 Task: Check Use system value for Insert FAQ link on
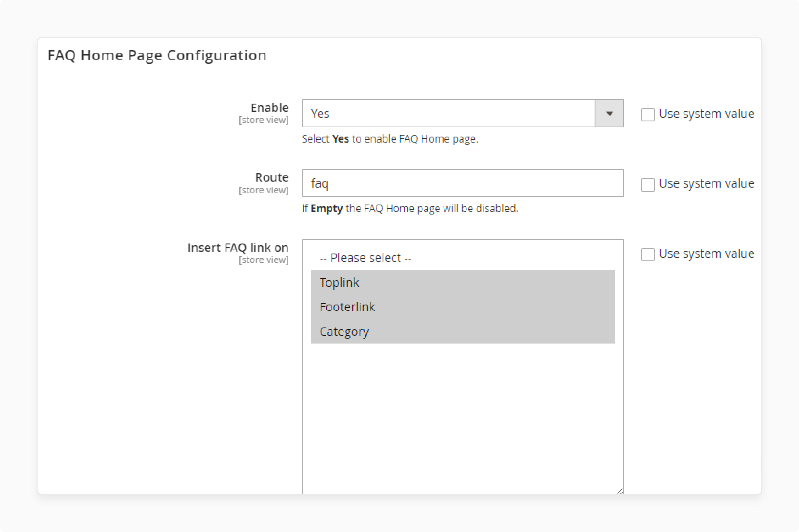pyautogui.click(x=648, y=254)
